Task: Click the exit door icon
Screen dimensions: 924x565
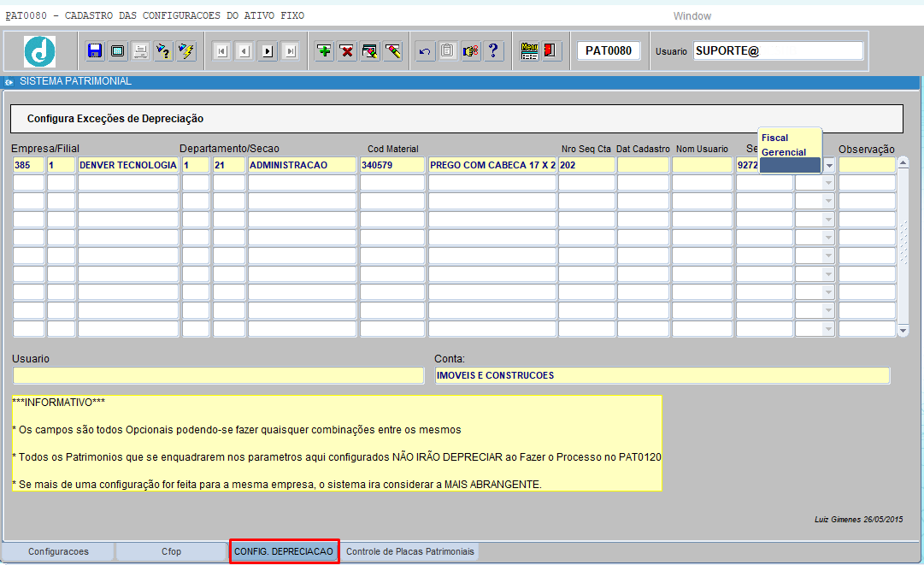Action: pyautogui.click(x=550, y=51)
